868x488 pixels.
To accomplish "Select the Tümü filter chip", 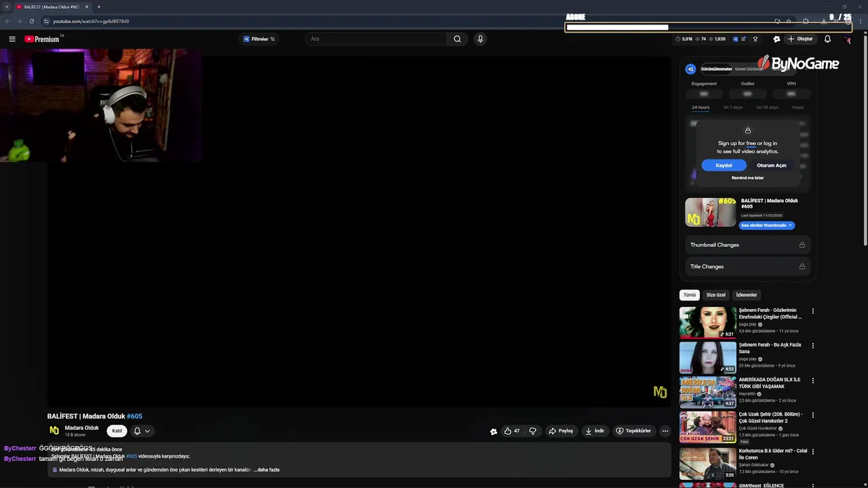I will [x=690, y=295].
